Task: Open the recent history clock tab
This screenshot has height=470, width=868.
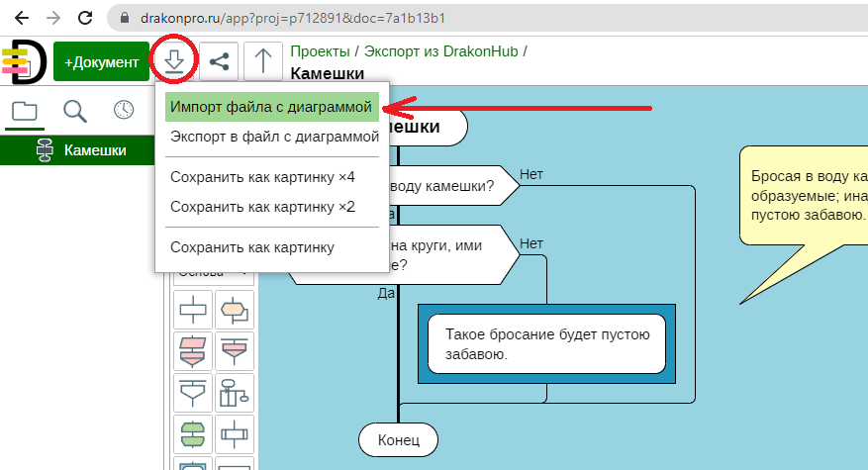Action: (x=124, y=111)
